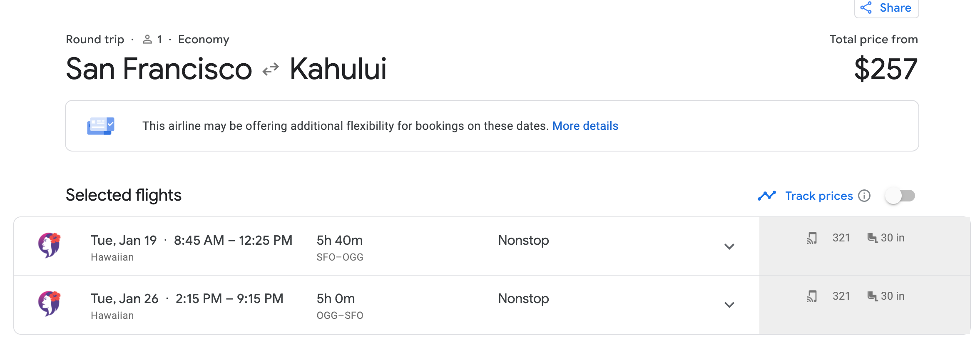Expand the Jan 26 flight details

pyautogui.click(x=729, y=305)
